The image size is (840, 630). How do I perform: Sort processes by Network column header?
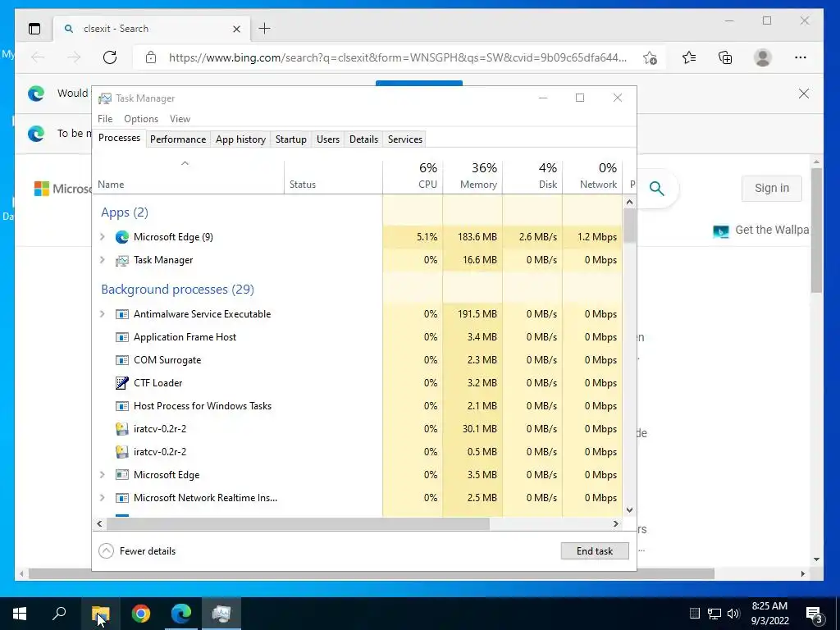(592, 177)
